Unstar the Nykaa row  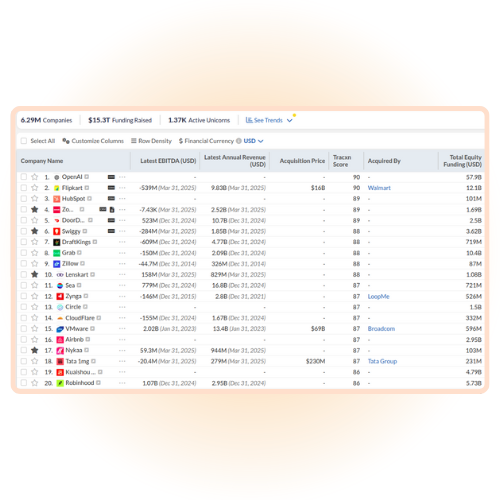point(34,350)
